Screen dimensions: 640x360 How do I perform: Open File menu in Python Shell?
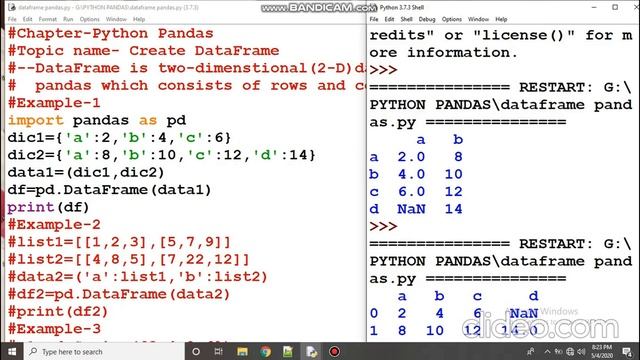coord(374,19)
